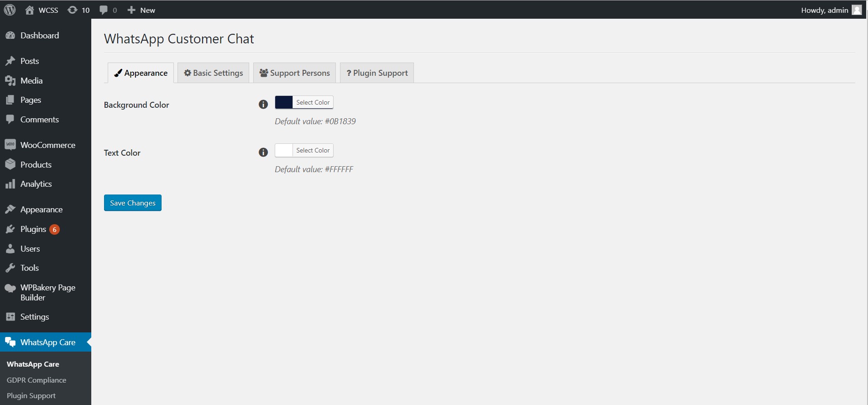This screenshot has width=868, height=405.
Task: Open Plugins menu label
Action: (33, 229)
